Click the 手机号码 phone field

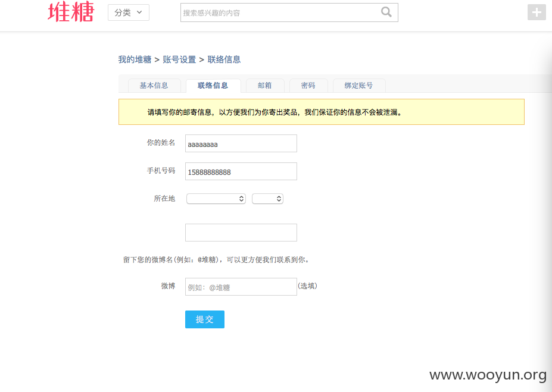241,171
